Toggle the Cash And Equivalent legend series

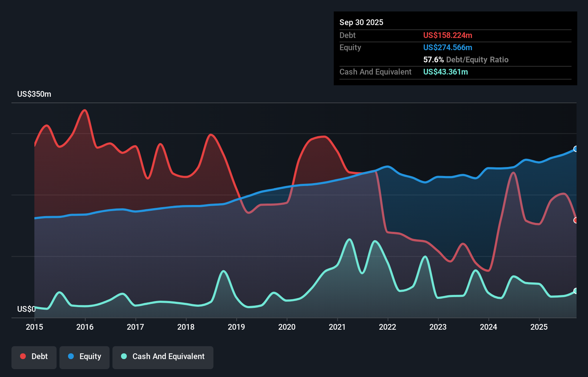pyautogui.click(x=163, y=357)
